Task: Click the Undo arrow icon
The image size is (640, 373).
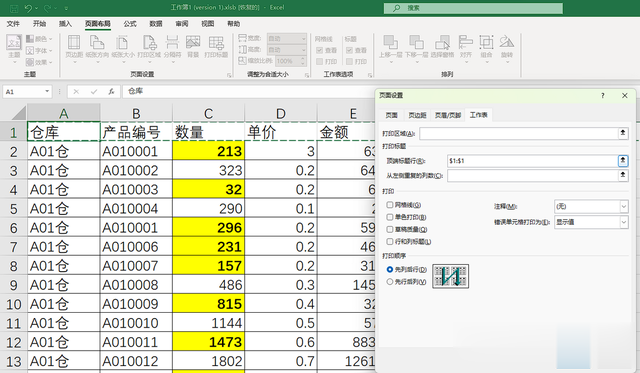Action: [28, 8]
